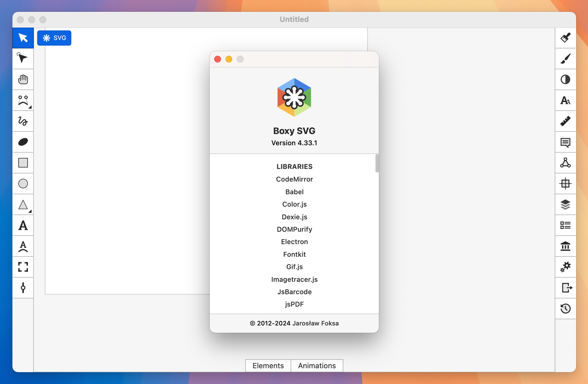Select the Node editor tool
The image size is (588, 384).
(24, 58)
